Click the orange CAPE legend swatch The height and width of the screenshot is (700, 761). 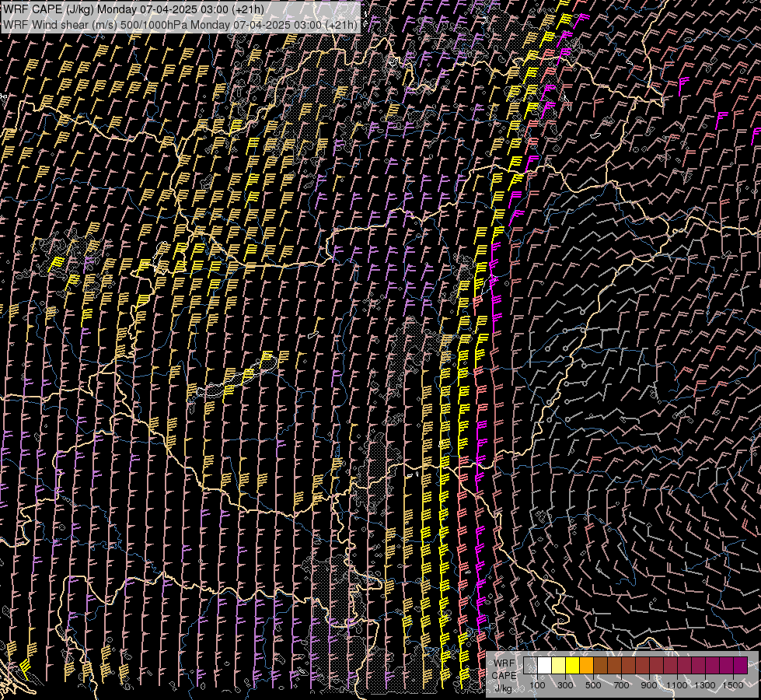click(586, 666)
